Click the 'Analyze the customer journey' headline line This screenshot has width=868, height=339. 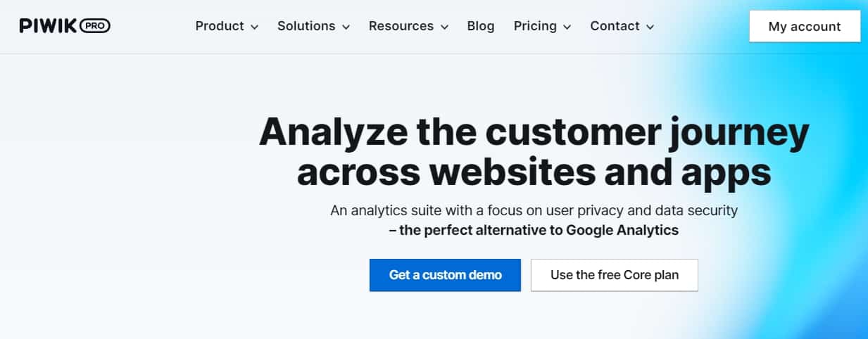[534, 132]
